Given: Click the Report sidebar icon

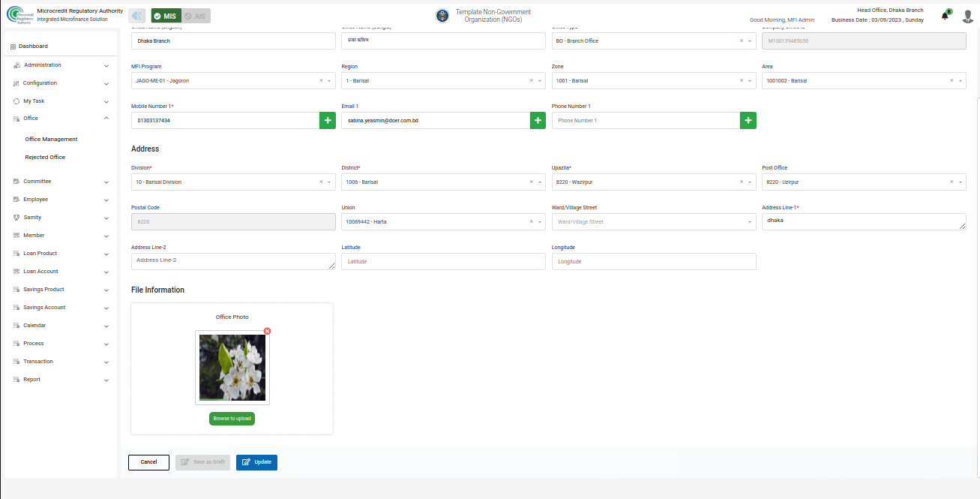Looking at the screenshot, I should coord(16,380).
